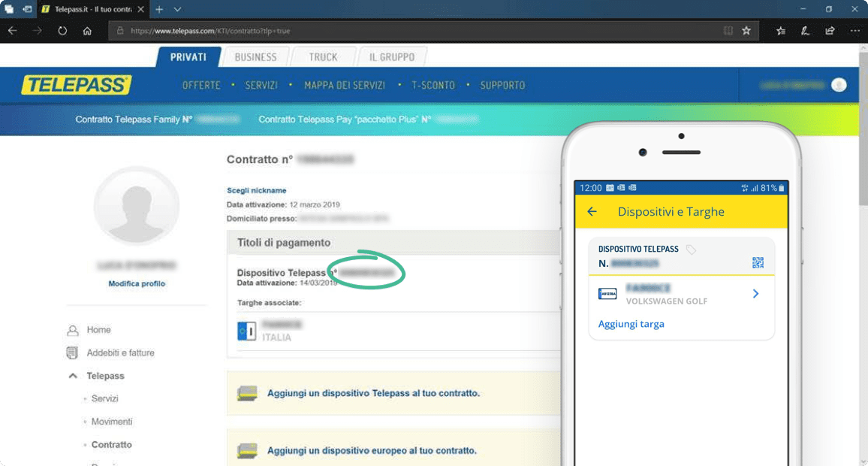
Task: Switch to the TRUCK tab
Action: pos(323,57)
